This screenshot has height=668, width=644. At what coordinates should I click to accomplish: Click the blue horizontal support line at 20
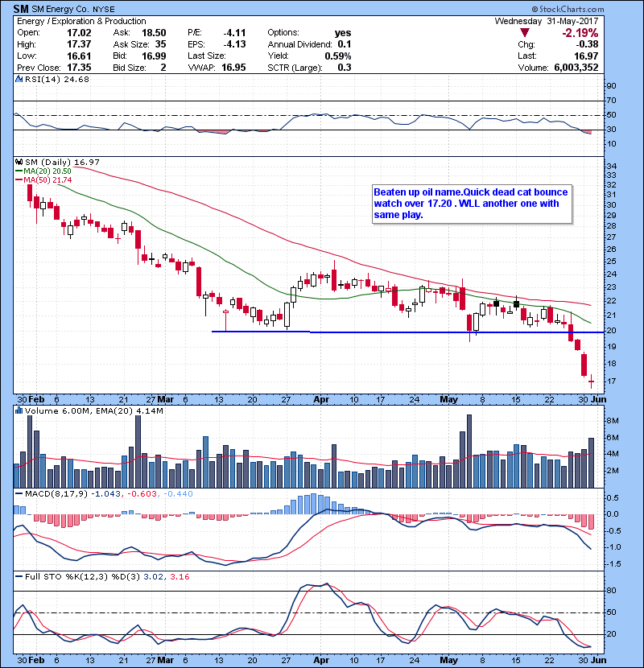[408, 332]
